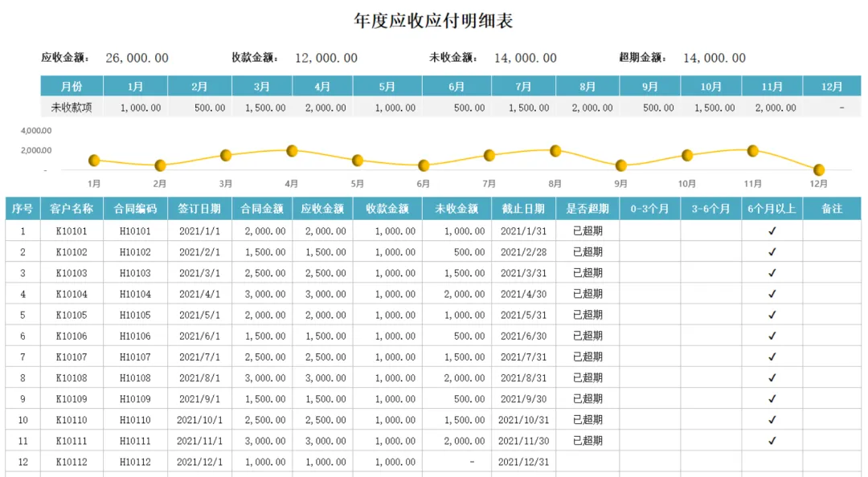The width and height of the screenshot is (868, 477).
Task: Click the title 年度应收应付明细表
Action: coord(433,21)
